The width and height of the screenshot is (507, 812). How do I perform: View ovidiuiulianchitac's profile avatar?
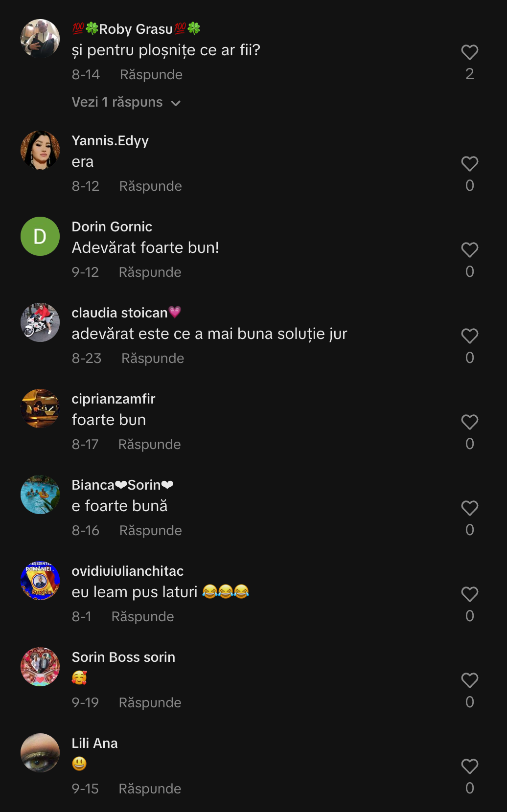(x=40, y=581)
